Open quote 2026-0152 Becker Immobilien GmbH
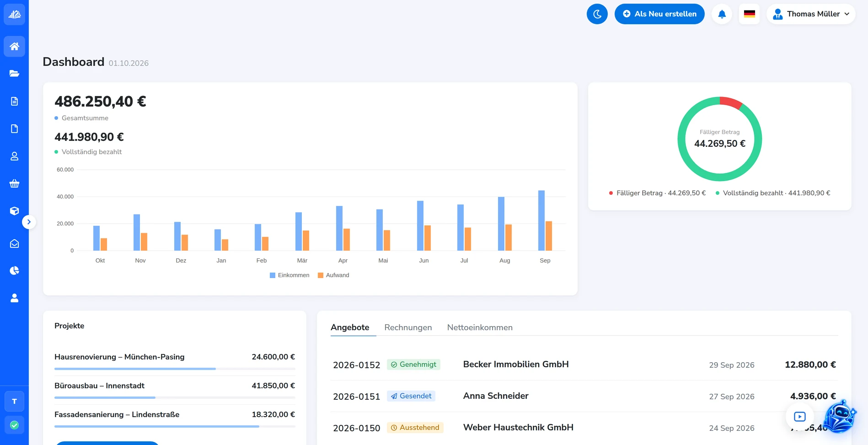Image resolution: width=868 pixels, height=445 pixels. (584, 365)
